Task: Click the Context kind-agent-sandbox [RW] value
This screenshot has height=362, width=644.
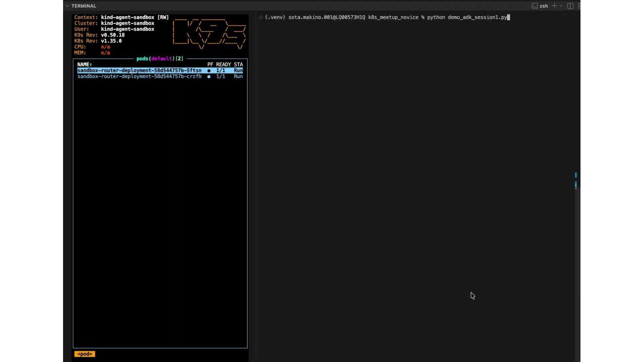Action: [135, 17]
